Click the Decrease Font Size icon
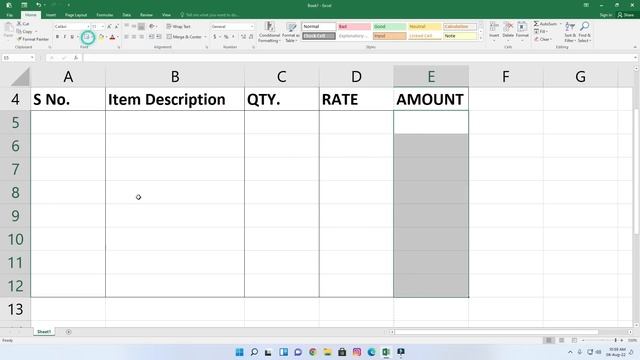The width and height of the screenshot is (640, 360). [x=116, y=27]
